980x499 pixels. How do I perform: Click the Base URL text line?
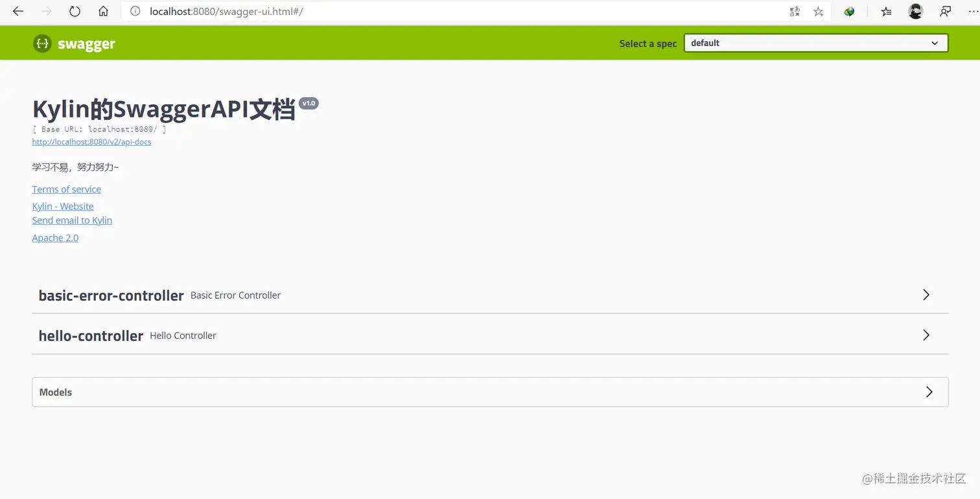tap(99, 129)
